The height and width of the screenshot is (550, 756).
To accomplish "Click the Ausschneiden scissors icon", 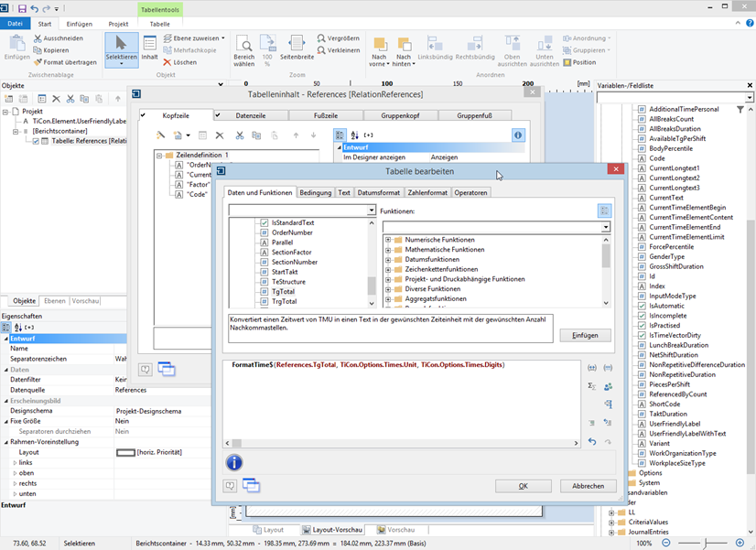I will click(x=37, y=38).
